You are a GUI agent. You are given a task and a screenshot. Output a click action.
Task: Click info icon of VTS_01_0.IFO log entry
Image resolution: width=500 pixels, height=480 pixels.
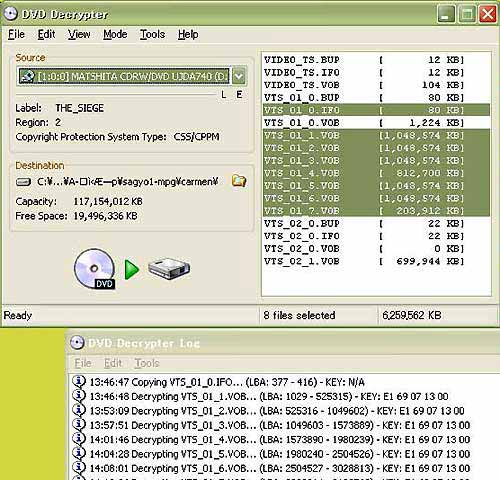(79, 381)
